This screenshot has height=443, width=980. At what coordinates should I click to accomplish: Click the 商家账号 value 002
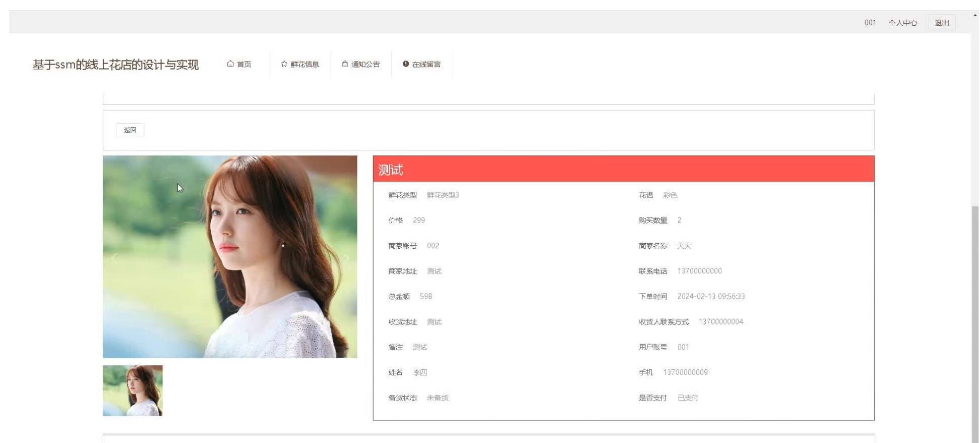433,246
